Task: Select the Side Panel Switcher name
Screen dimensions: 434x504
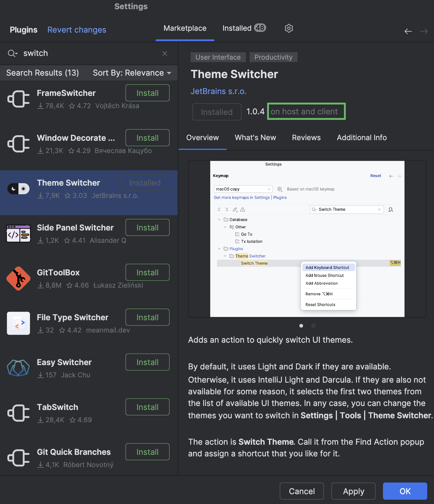Action: (x=75, y=228)
